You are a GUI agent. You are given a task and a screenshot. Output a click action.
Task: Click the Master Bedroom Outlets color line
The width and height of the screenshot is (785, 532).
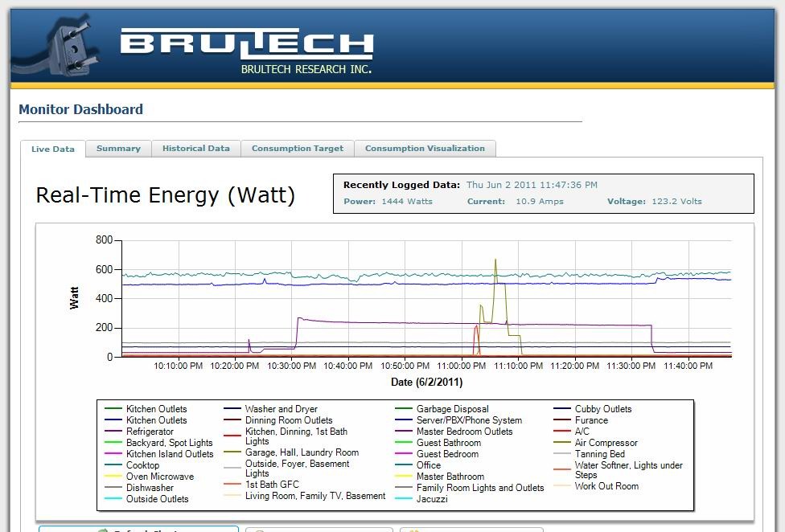pos(404,432)
